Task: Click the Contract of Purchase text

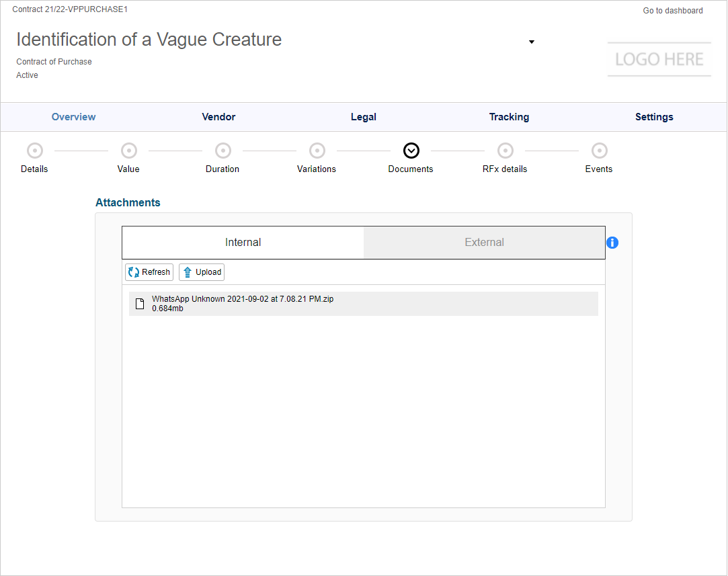Action: tap(54, 62)
